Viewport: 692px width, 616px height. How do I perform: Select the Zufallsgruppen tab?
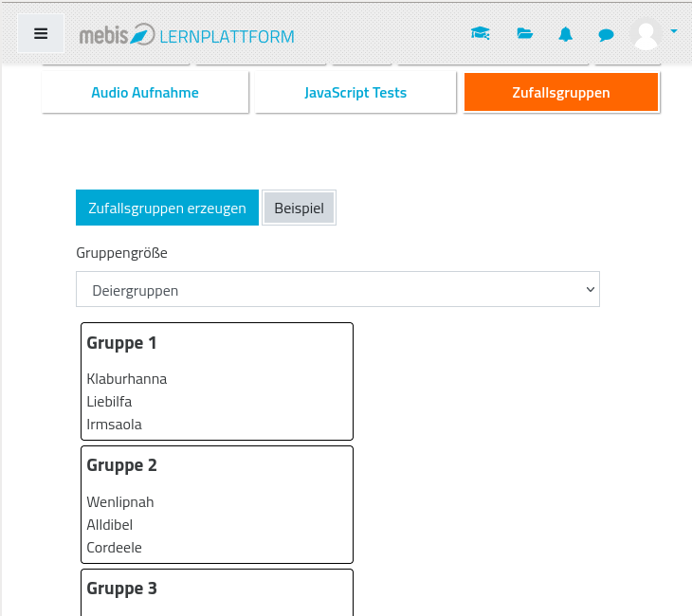coord(561,93)
